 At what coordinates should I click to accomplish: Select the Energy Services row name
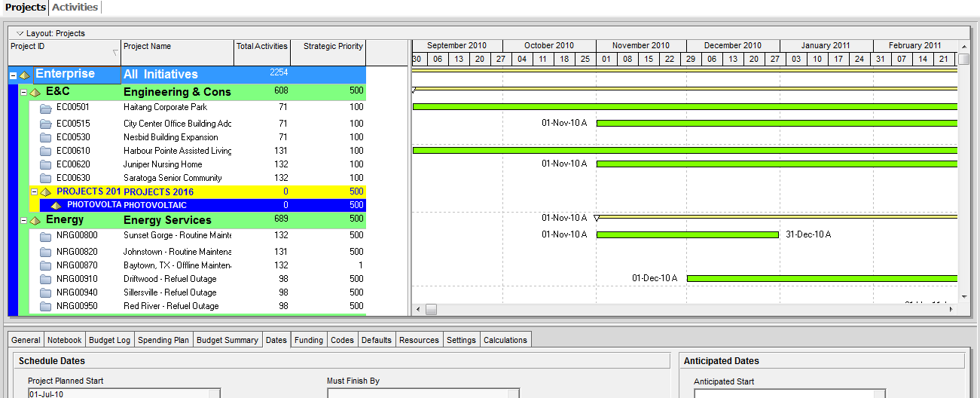(167, 220)
